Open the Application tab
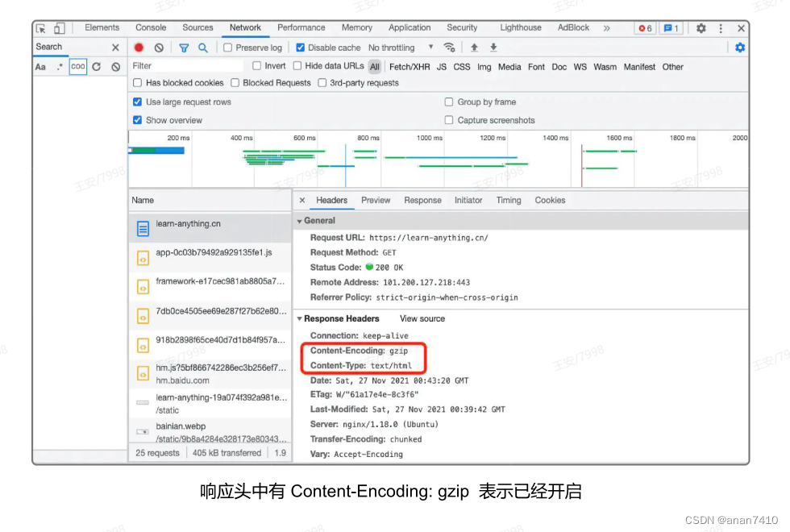790x532 pixels. point(410,27)
